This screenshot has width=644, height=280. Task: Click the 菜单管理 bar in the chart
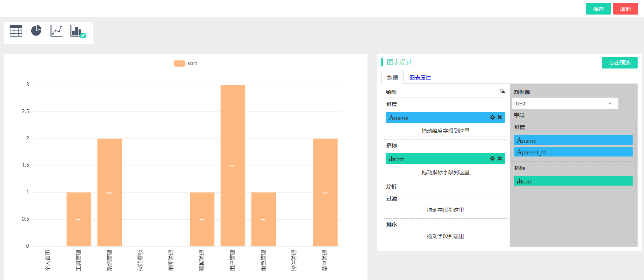pos(325,192)
